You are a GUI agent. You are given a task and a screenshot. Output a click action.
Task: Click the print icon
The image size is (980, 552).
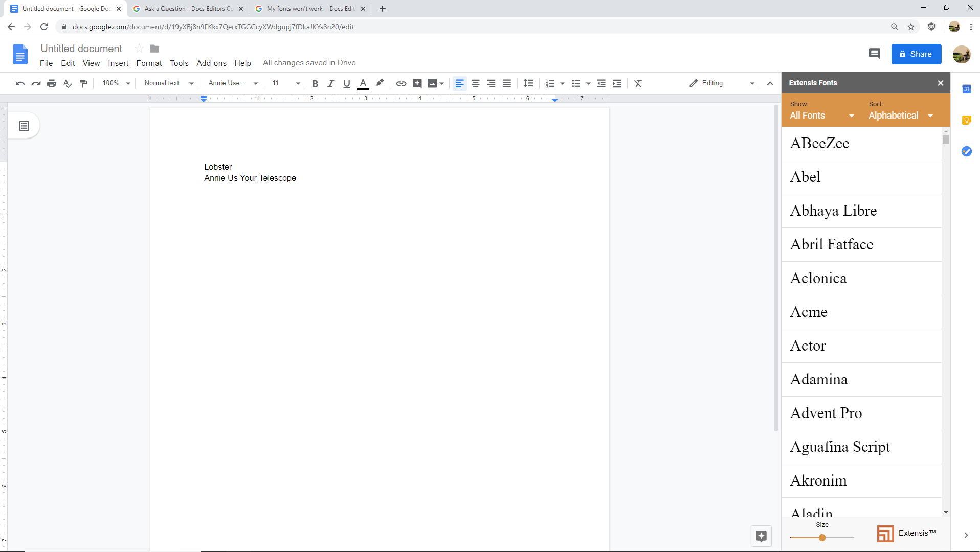click(52, 83)
